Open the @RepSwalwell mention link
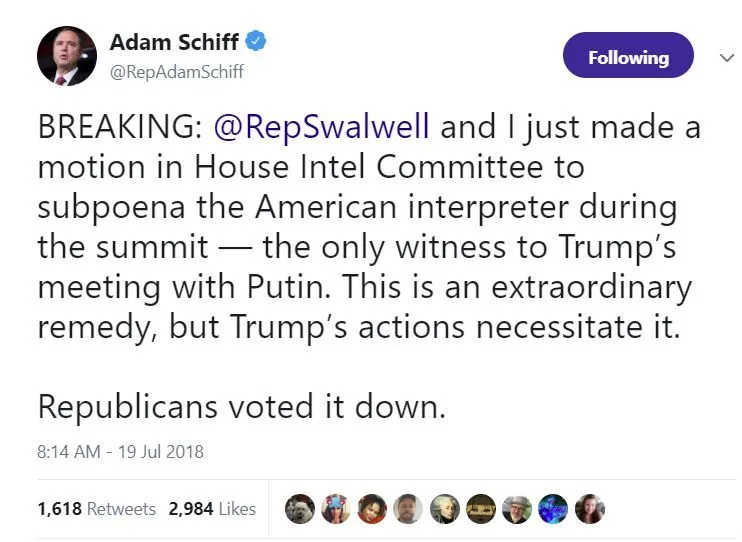This screenshot has width=742, height=542. pyautogui.click(x=322, y=128)
